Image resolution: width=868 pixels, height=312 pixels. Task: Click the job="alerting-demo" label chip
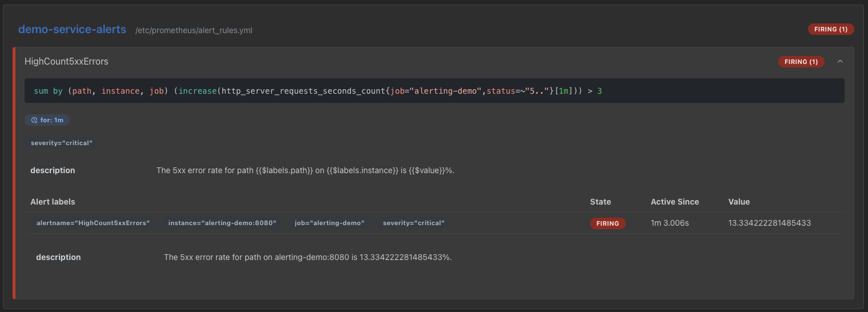pos(330,223)
